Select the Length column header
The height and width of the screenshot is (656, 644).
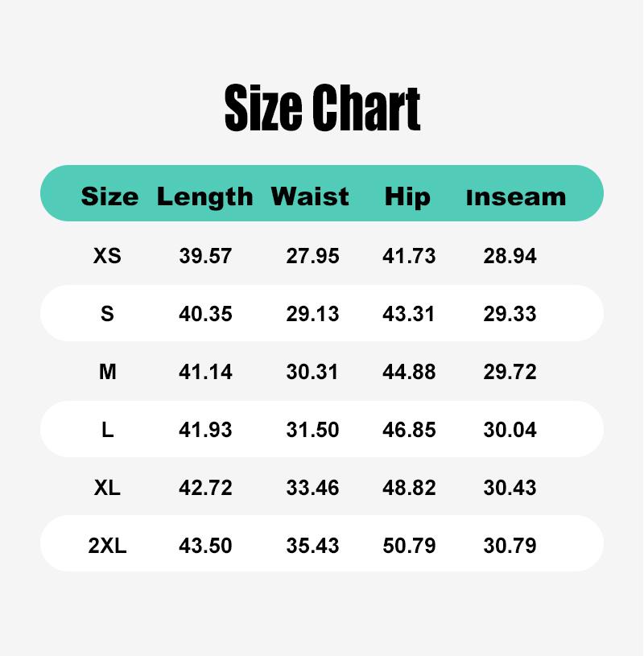coord(205,197)
